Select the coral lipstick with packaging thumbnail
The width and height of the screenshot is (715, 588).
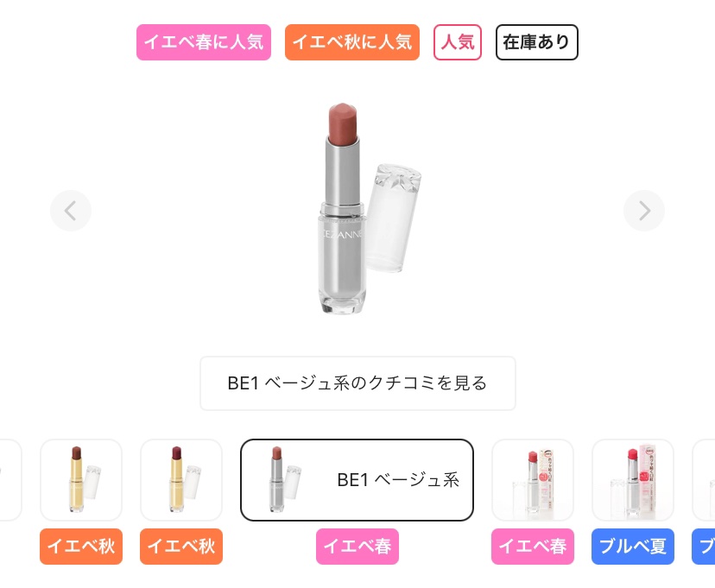point(533,480)
